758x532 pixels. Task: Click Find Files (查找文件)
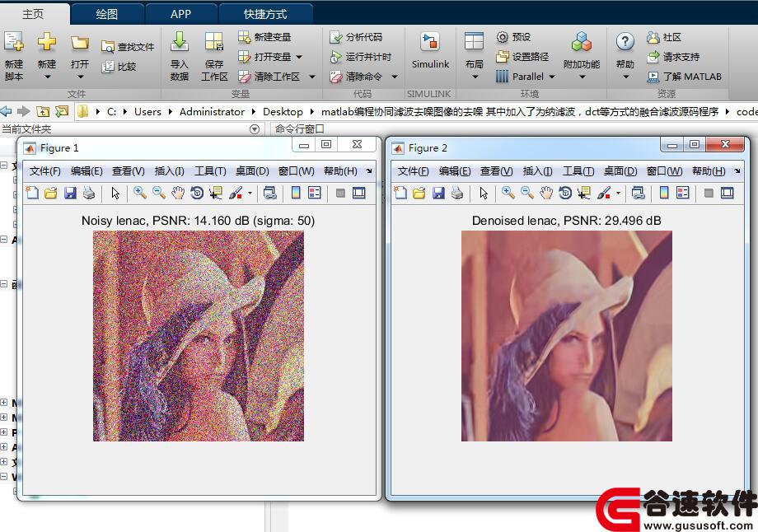coord(128,47)
